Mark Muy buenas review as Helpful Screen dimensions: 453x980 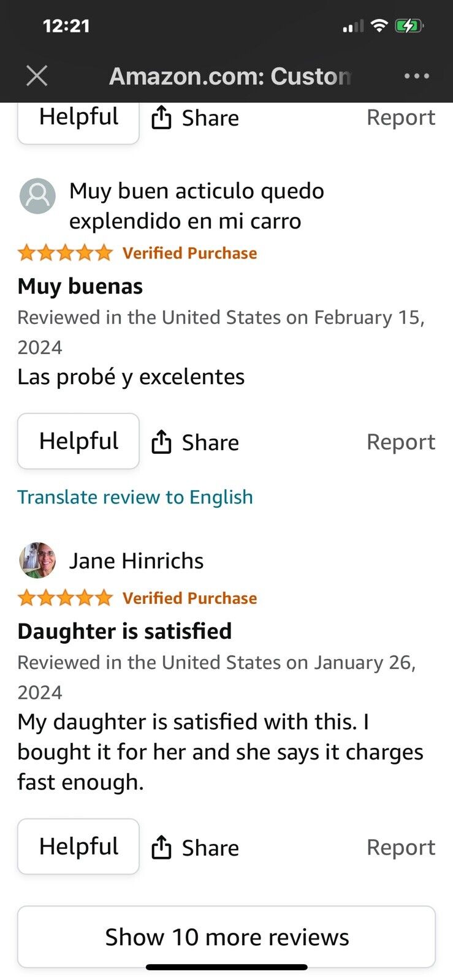point(78,441)
